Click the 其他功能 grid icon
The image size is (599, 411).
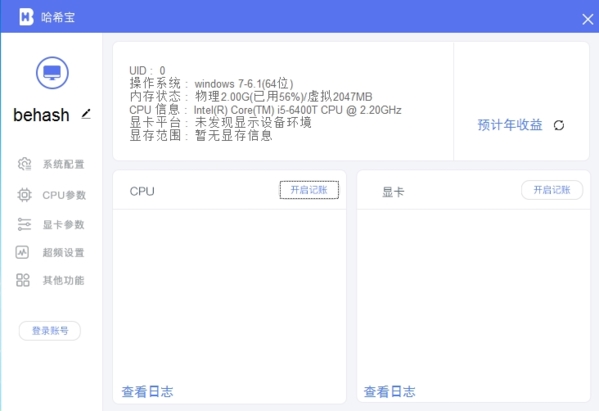(23, 280)
